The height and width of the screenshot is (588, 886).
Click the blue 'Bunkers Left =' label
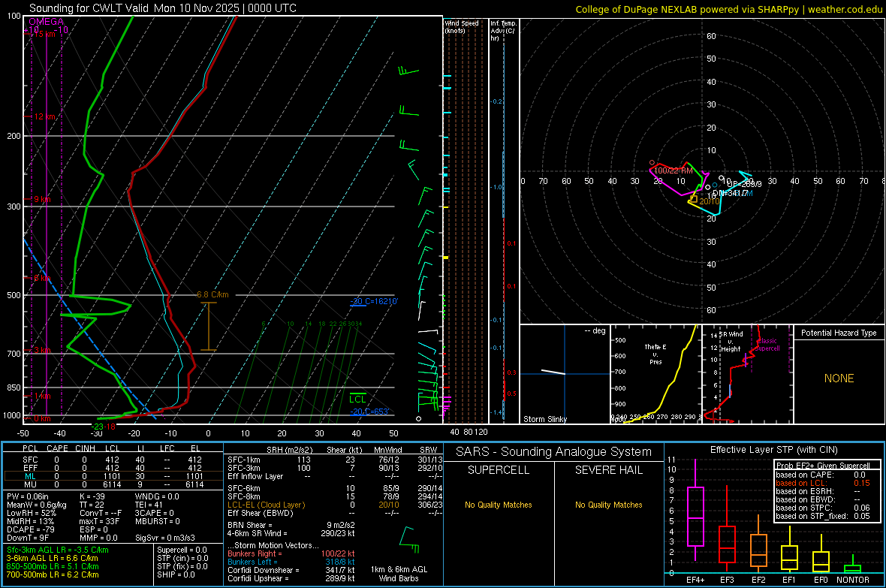[252, 562]
